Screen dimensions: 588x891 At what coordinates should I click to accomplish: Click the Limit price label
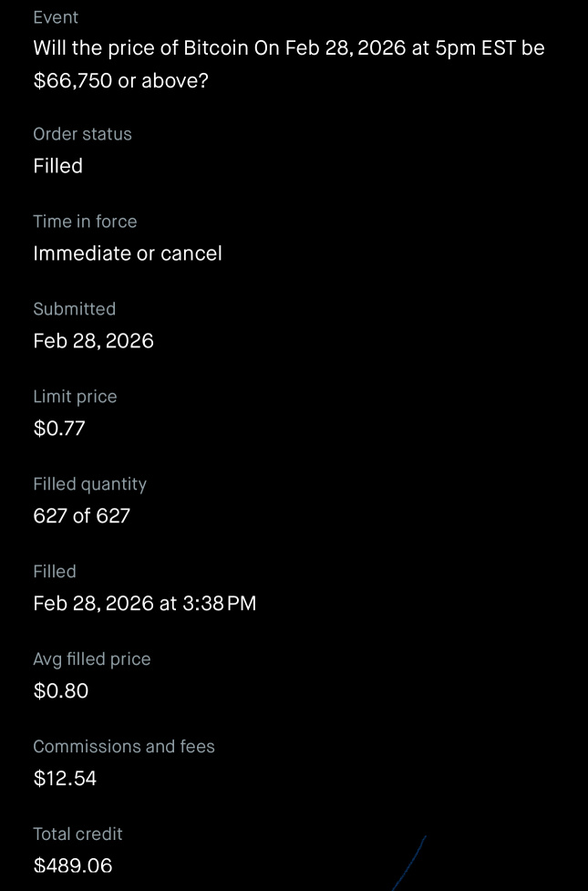(75, 397)
